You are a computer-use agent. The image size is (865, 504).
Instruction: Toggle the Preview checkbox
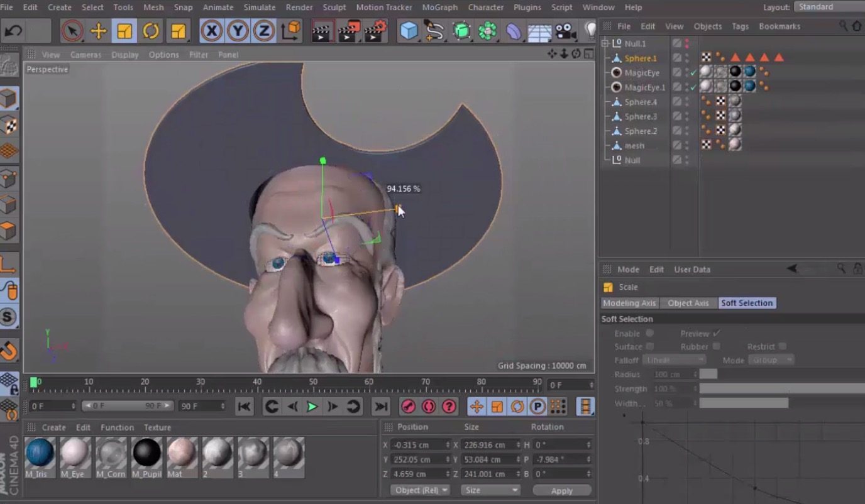(x=717, y=333)
